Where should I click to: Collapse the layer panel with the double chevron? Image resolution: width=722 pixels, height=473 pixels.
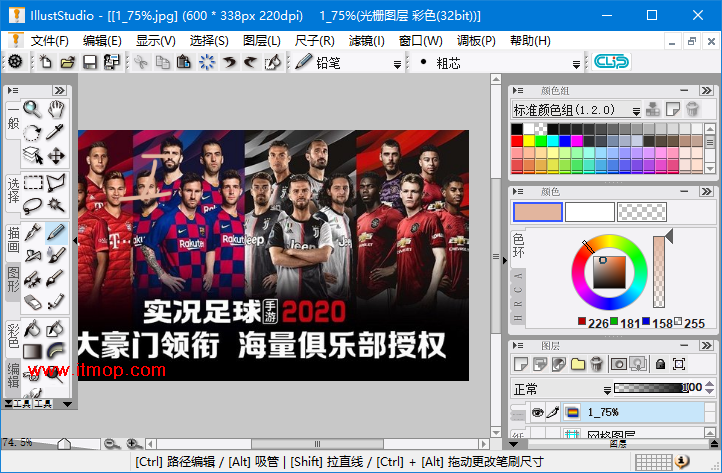point(706,345)
